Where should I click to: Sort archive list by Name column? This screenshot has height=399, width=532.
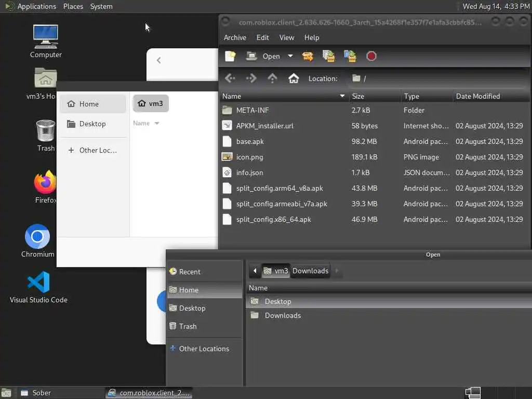(x=284, y=96)
